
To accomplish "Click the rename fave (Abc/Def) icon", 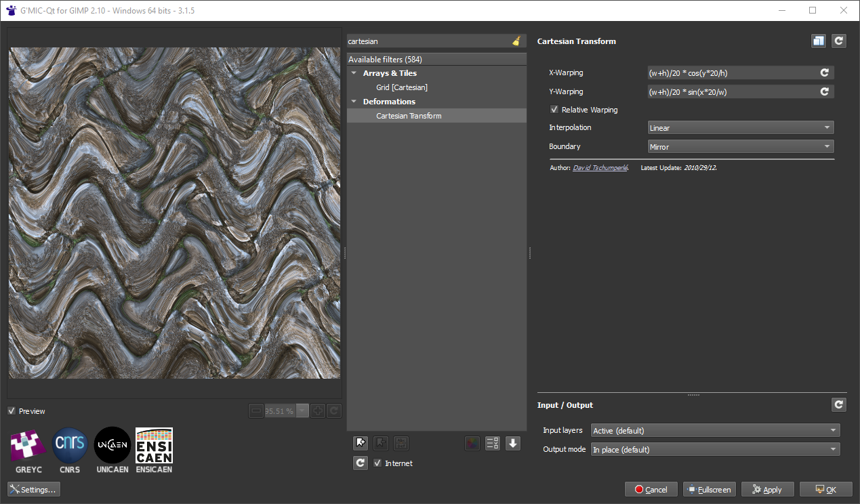I will coord(401,443).
